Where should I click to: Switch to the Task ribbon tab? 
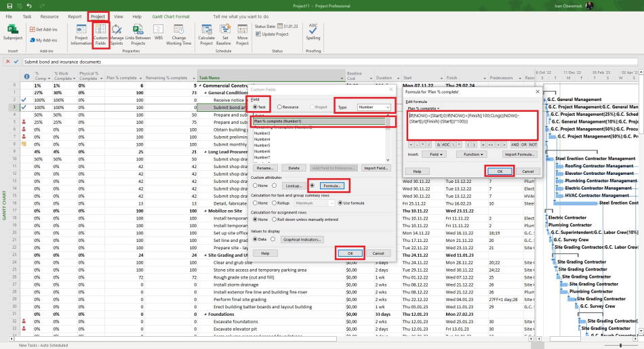27,16
